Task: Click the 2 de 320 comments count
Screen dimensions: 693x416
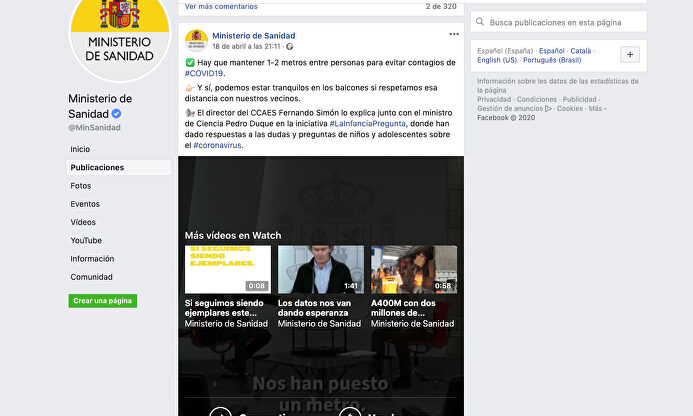Action: 441,6
